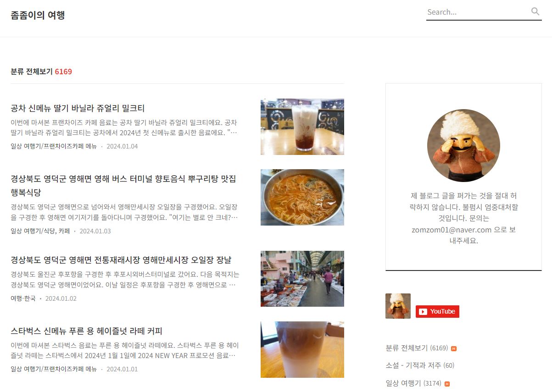
Task: Click the market street thumbnail
Action: (302, 279)
